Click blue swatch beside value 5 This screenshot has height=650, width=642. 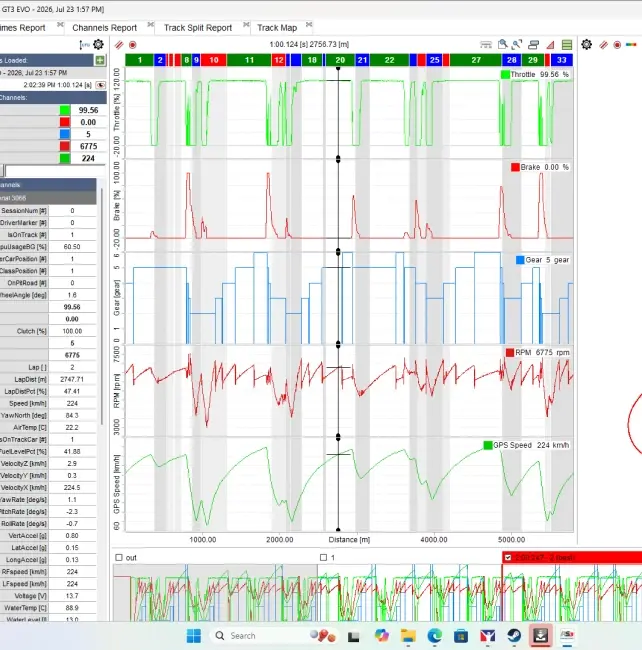pyautogui.click(x=65, y=134)
